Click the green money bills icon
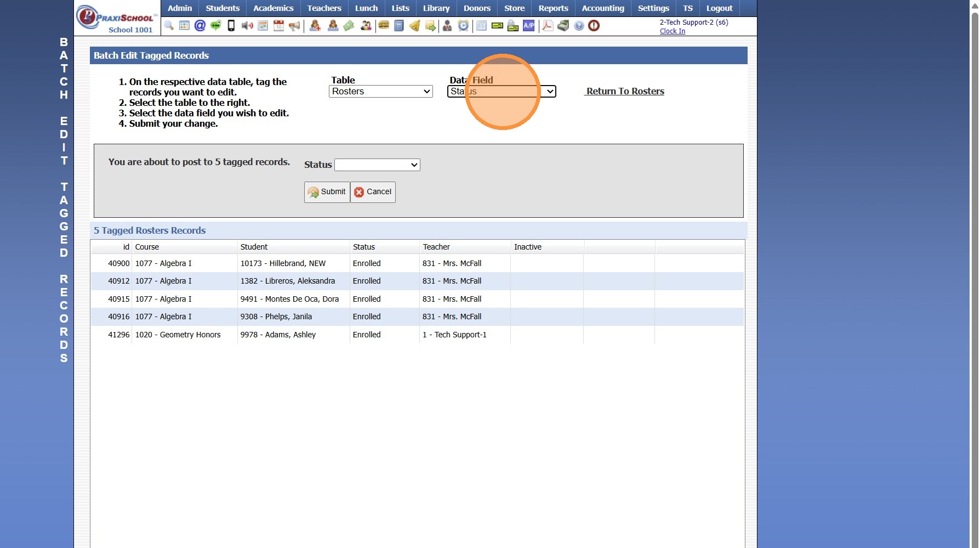 [349, 26]
